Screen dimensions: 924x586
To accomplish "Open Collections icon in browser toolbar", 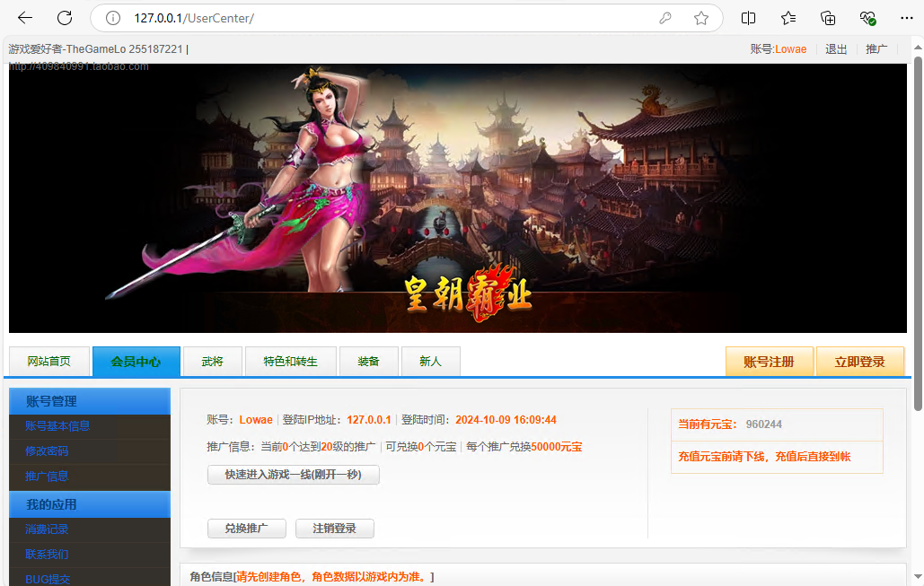I will 827,18.
